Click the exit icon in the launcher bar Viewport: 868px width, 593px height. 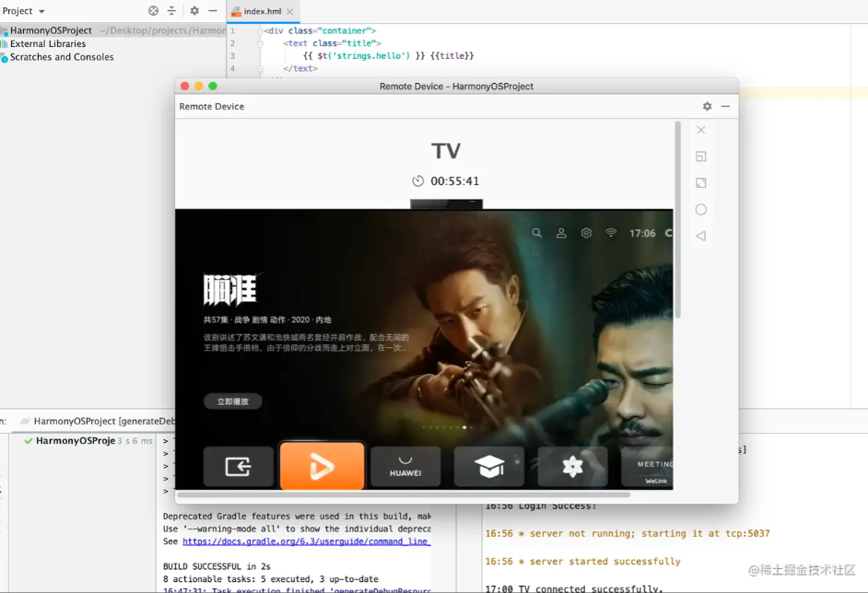click(x=239, y=466)
